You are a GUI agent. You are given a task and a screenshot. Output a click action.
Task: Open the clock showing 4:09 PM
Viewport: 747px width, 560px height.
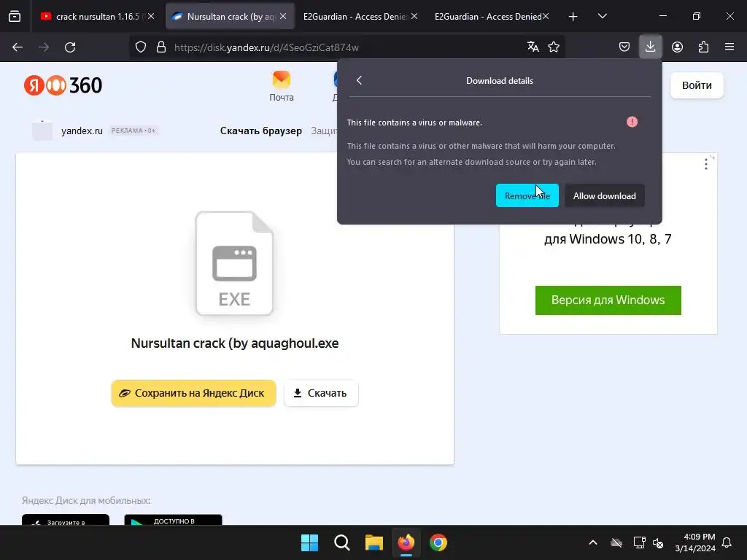pyautogui.click(x=695, y=542)
